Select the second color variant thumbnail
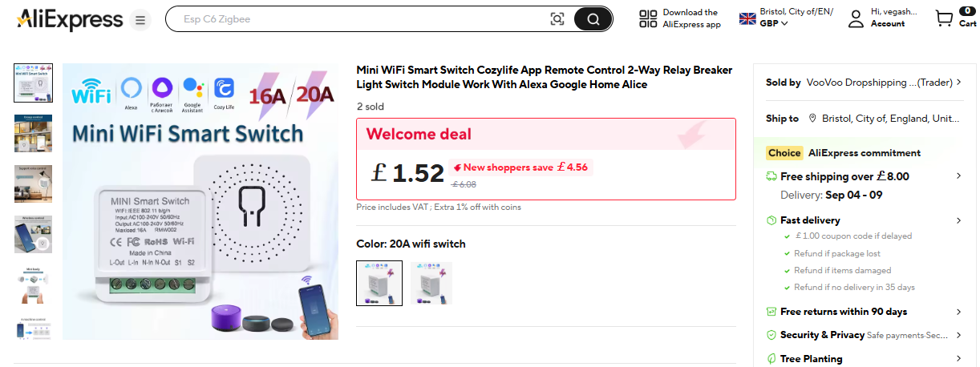This screenshot has width=980, height=367. (x=431, y=283)
